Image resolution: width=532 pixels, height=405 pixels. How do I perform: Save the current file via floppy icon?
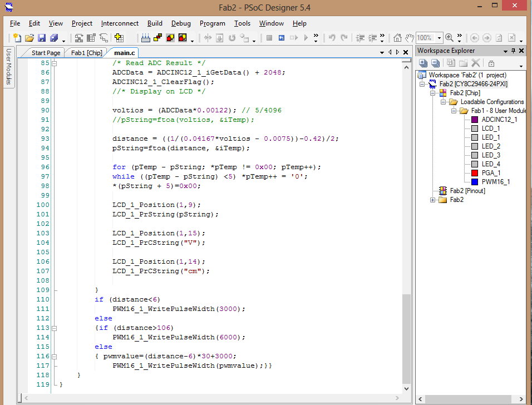tap(42, 38)
